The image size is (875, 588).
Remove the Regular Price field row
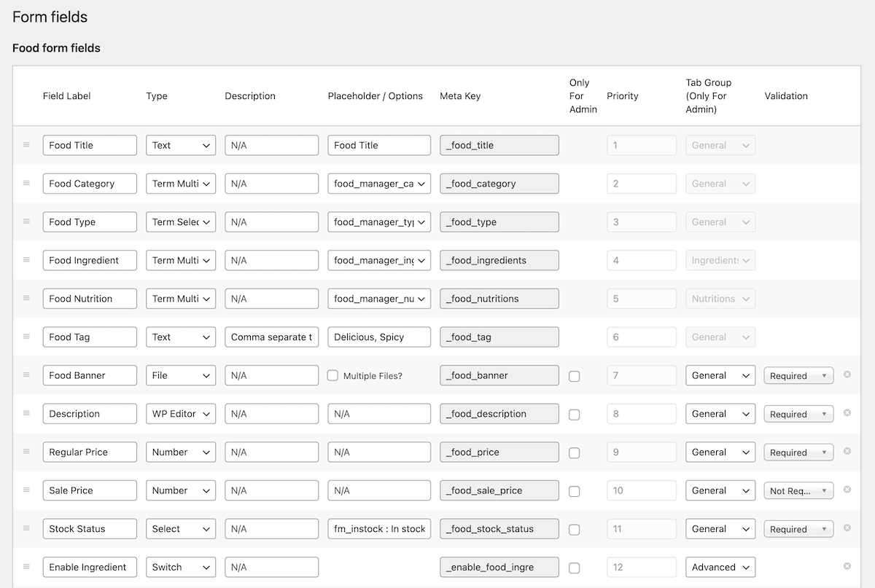click(847, 451)
